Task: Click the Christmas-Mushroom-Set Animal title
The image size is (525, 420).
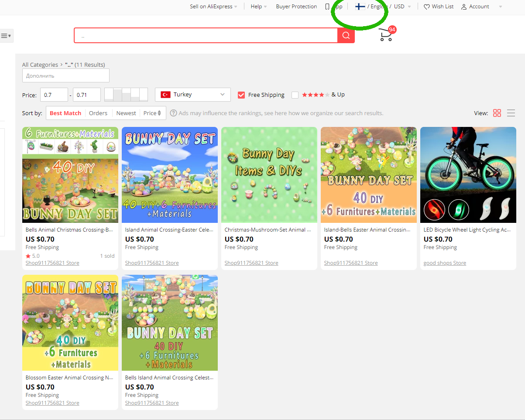Action: (268, 230)
